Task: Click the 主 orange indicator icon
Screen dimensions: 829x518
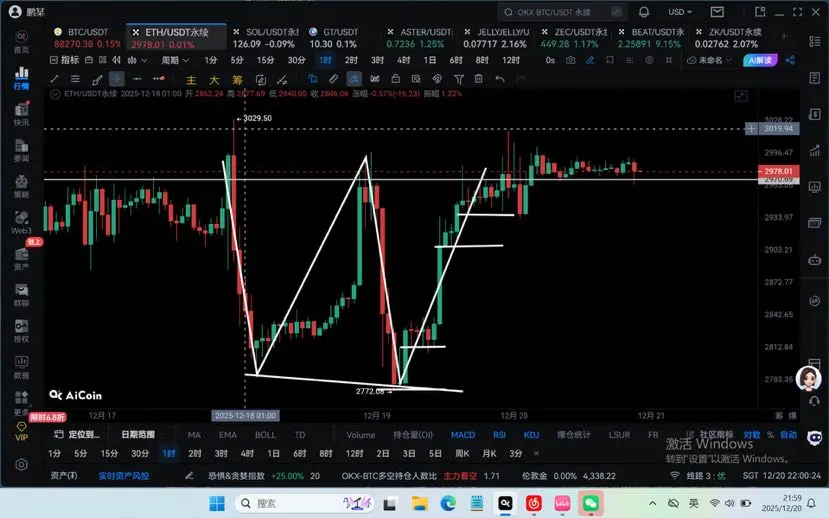Action: 191,80
